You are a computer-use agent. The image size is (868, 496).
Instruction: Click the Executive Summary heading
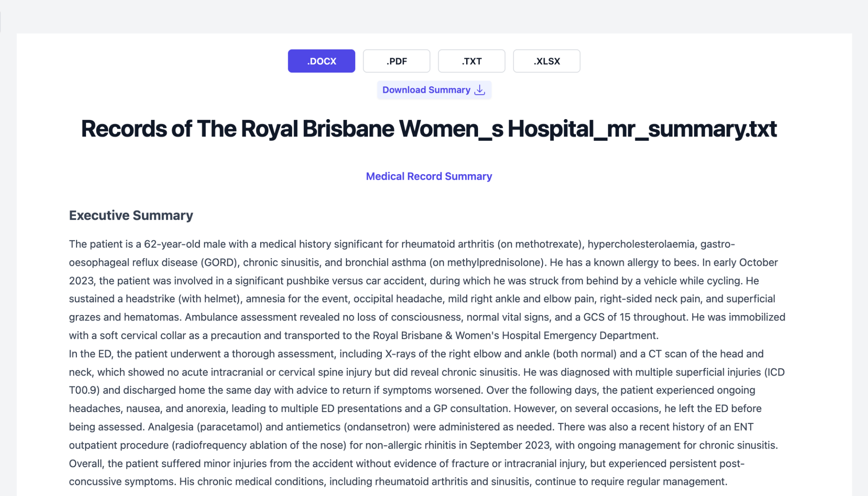pyautogui.click(x=131, y=215)
